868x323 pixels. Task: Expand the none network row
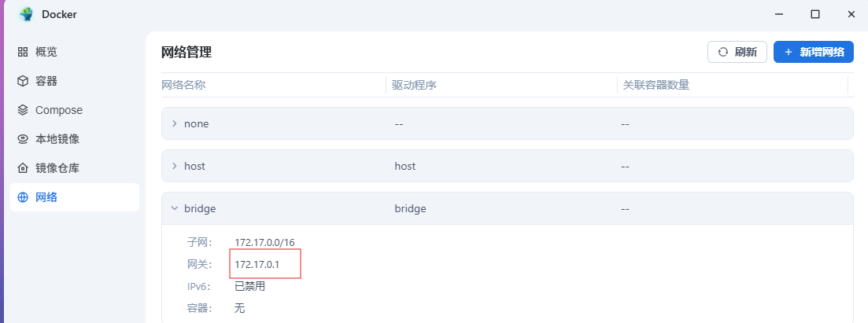pyautogui.click(x=174, y=123)
